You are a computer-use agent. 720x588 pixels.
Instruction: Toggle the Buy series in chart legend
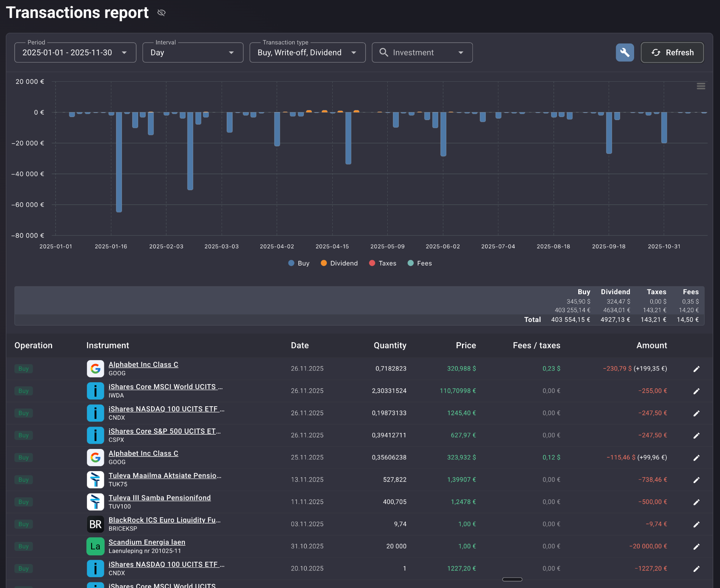(x=299, y=263)
